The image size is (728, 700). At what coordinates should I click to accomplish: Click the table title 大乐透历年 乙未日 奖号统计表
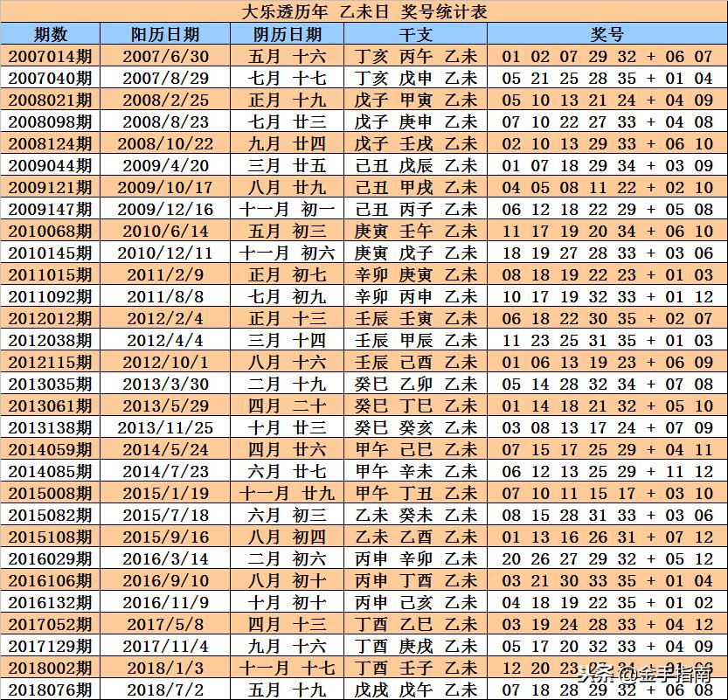364,11
